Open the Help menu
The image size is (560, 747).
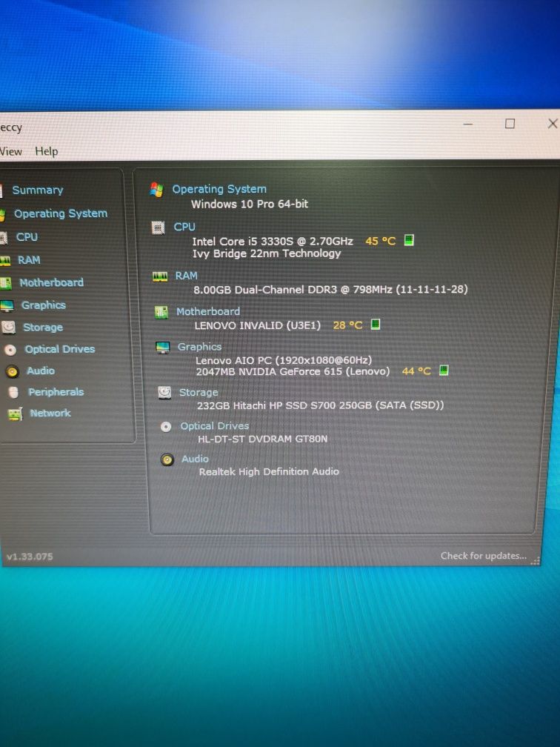tap(47, 151)
